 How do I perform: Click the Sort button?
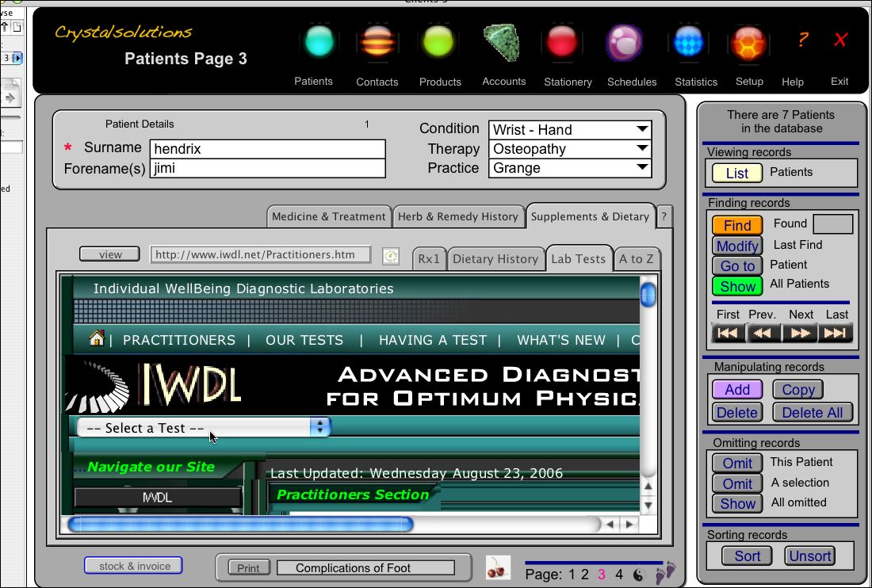747,556
